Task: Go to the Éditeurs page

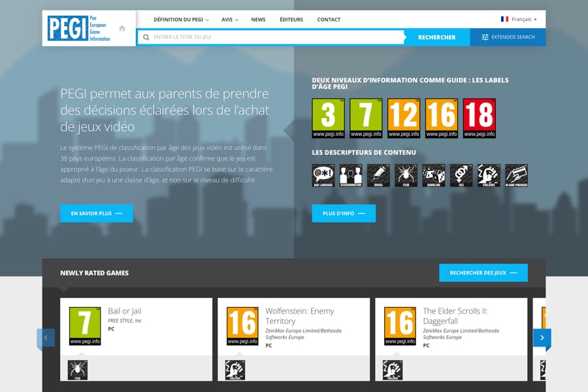Action: pos(291,20)
